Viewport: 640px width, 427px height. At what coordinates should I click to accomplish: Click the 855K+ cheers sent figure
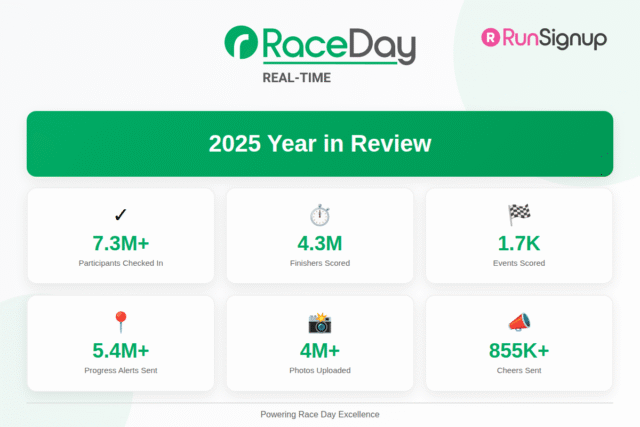(x=519, y=350)
